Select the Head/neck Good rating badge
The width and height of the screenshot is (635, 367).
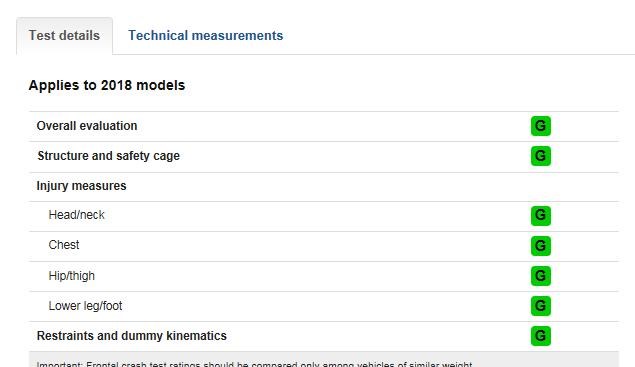541,216
